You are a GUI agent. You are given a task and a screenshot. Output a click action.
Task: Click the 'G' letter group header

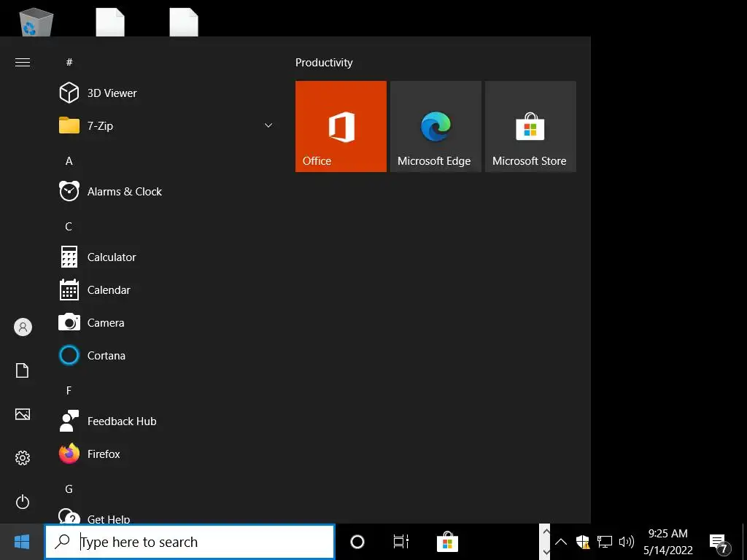pos(69,489)
